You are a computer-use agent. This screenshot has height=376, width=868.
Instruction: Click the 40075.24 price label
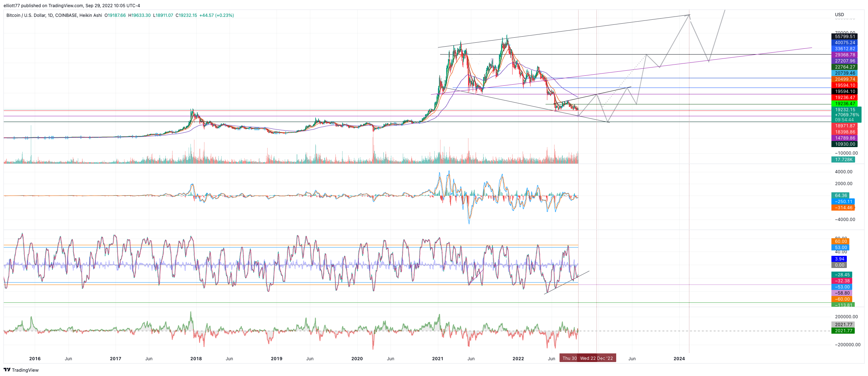point(844,43)
